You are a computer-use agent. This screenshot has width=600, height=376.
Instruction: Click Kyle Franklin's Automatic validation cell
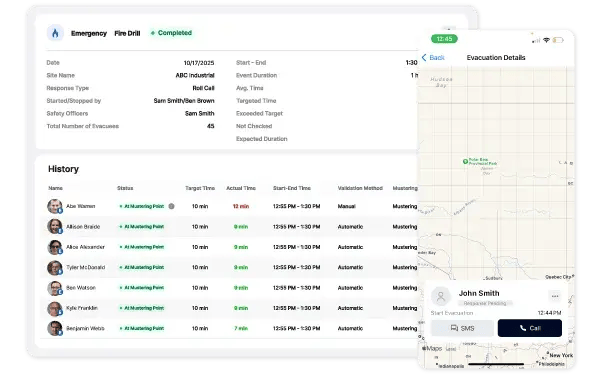[x=351, y=308]
